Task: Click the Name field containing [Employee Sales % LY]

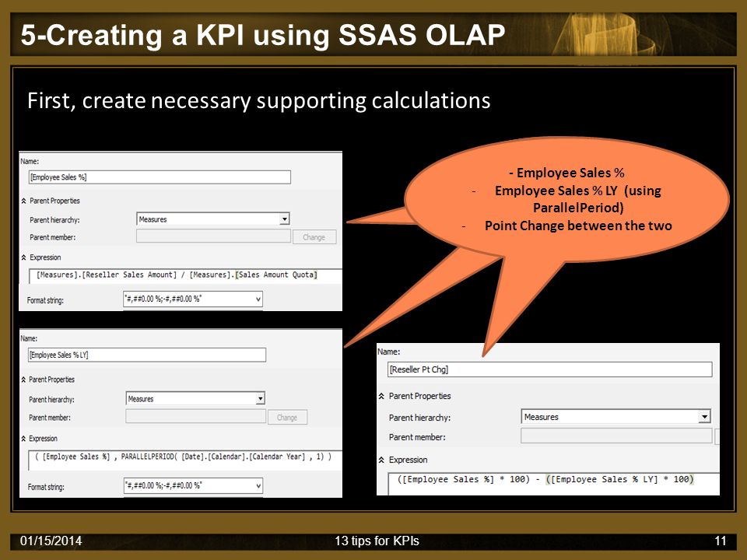Action: point(147,355)
